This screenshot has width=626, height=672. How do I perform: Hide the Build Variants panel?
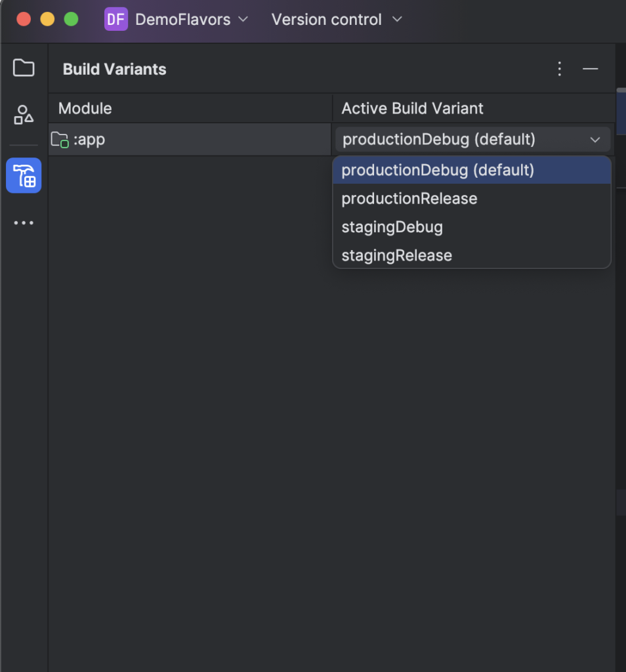tap(590, 69)
